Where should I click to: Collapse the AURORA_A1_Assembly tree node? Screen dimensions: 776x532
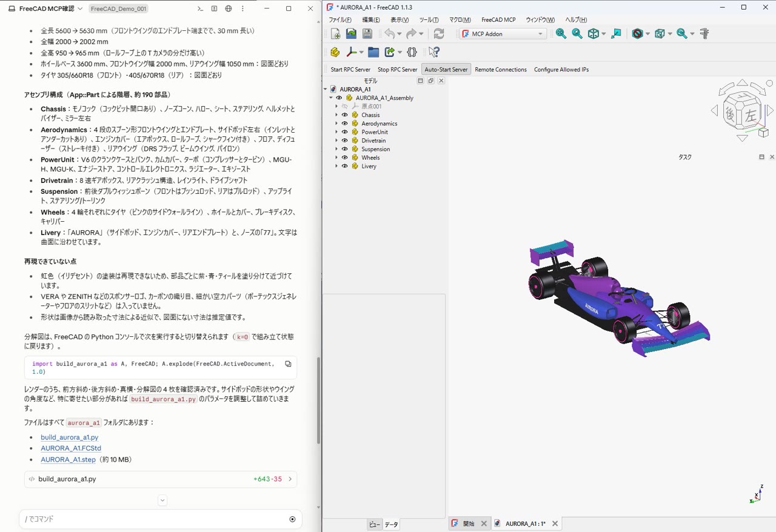[x=331, y=98]
